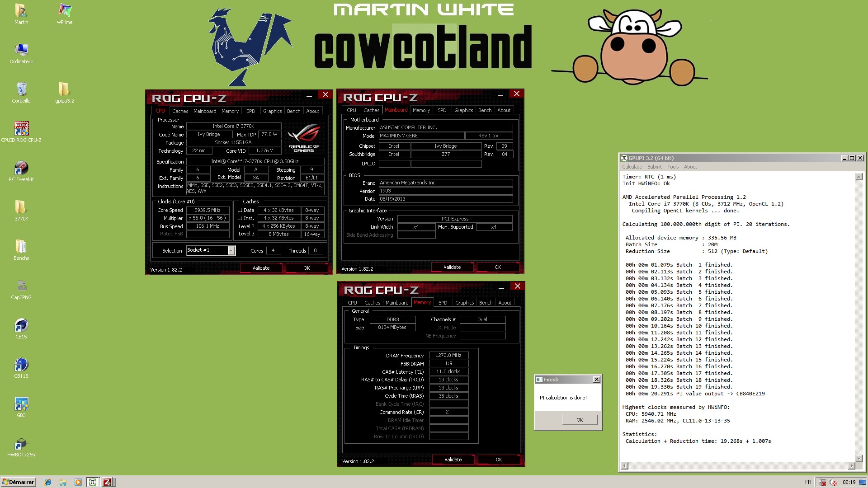
Task: Click the GPUPI window title bar icon
Action: [x=624, y=158]
